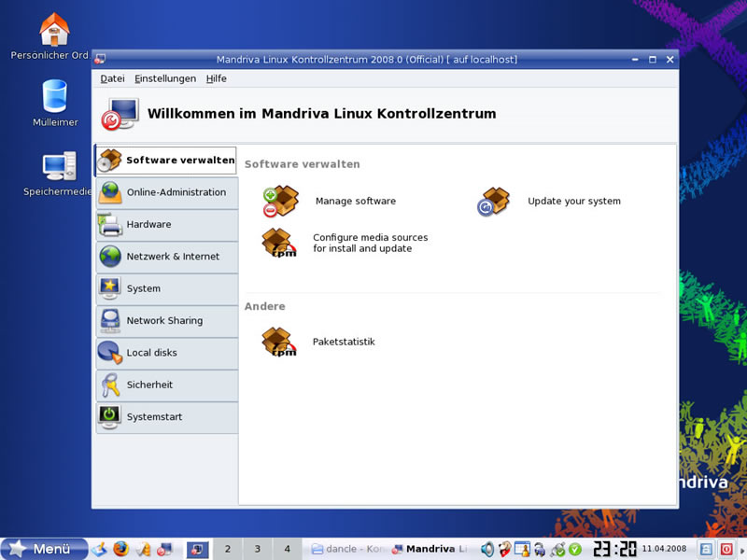Switch to the Local disks tab

coord(167,353)
